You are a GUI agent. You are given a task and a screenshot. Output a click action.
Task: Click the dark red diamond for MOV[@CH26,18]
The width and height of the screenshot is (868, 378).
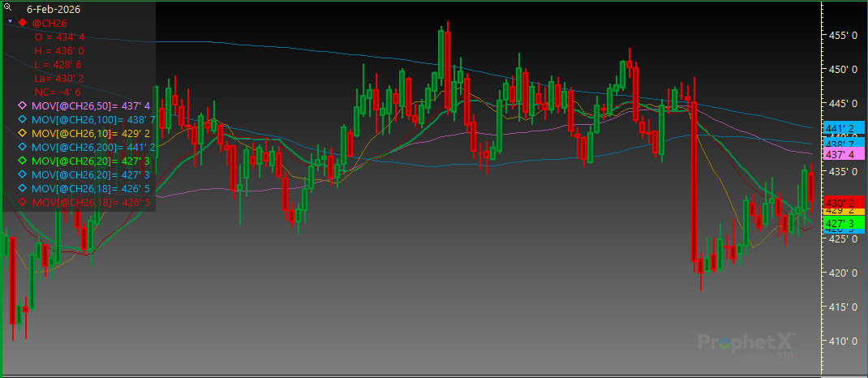[22, 202]
